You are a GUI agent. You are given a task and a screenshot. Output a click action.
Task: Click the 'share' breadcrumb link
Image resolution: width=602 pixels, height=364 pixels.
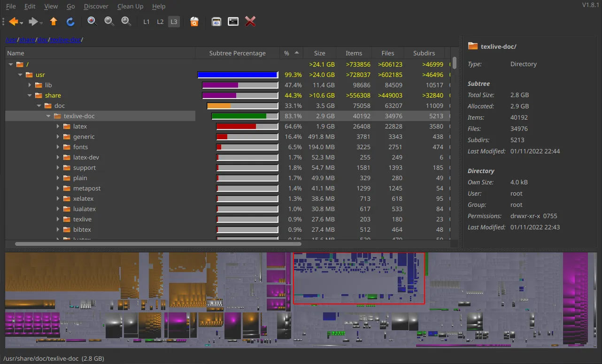coord(27,40)
